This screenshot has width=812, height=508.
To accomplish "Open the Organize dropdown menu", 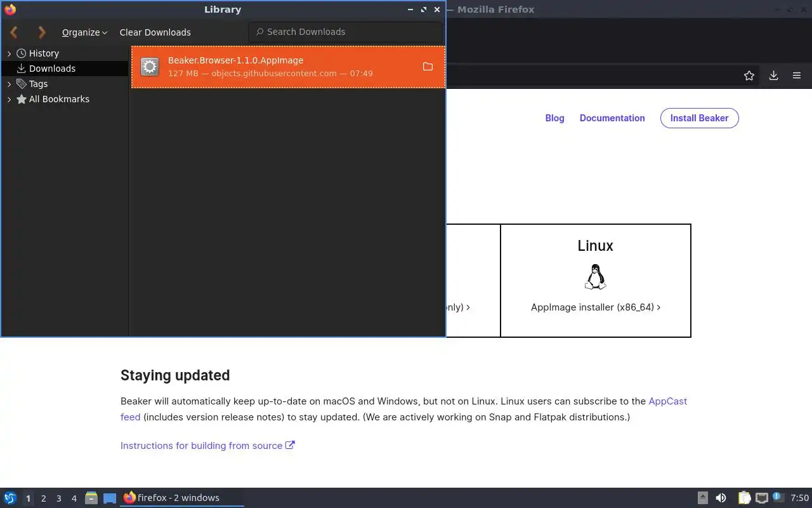I will (x=84, y=32).
